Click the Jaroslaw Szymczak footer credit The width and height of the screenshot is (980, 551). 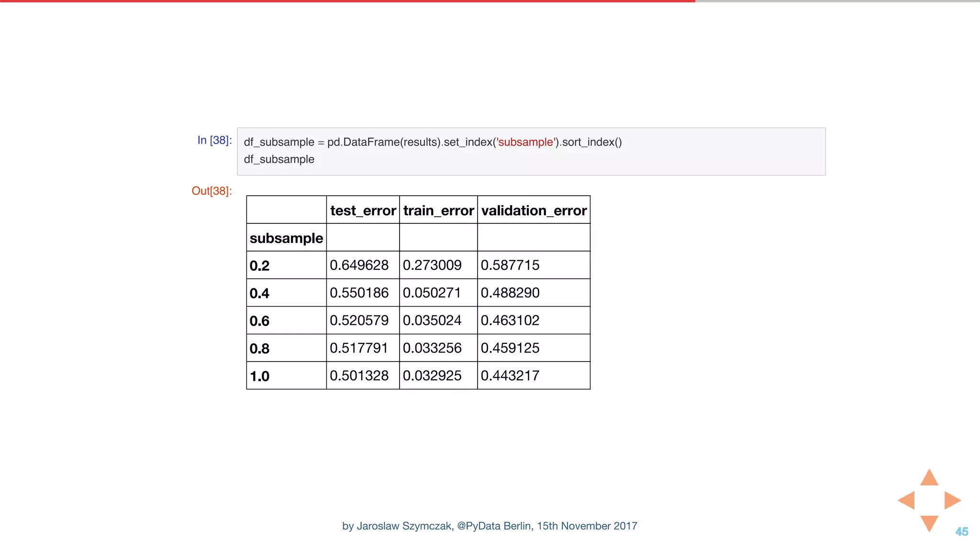(490, 526)
